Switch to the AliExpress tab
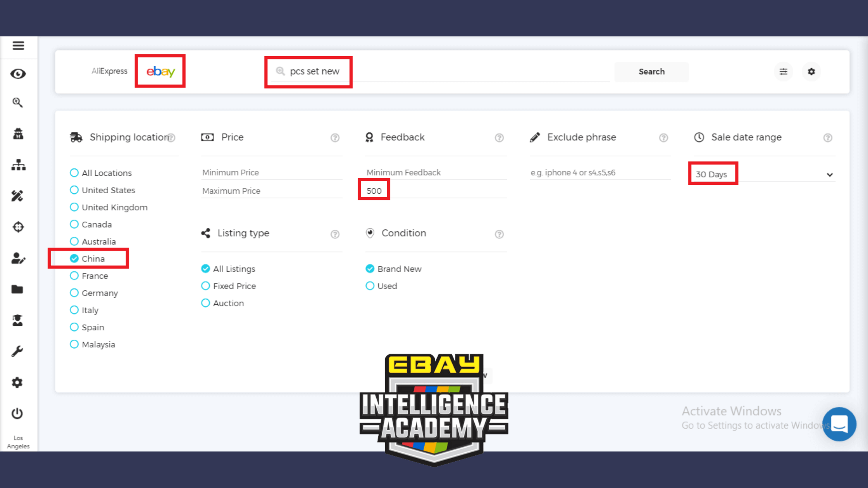The width and height of the screenshot is (868, 488). (109, 71)
